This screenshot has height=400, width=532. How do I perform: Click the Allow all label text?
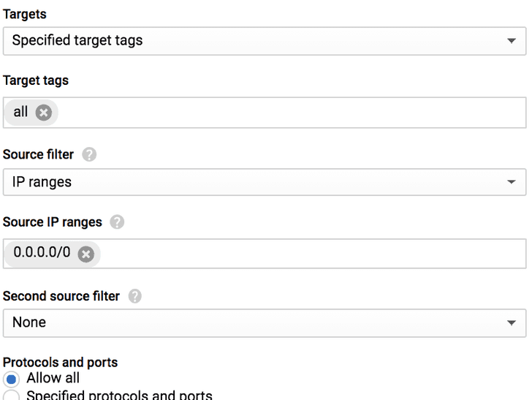coord(53,379)
